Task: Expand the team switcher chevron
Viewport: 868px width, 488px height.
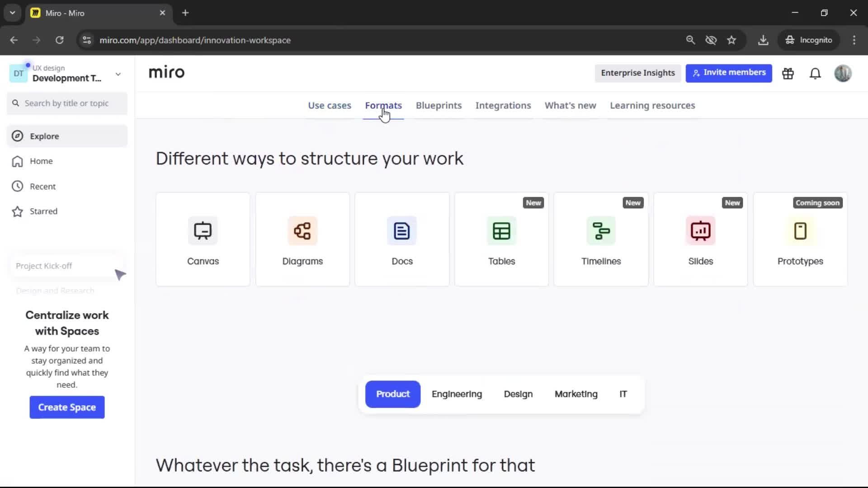Action: 118,74
